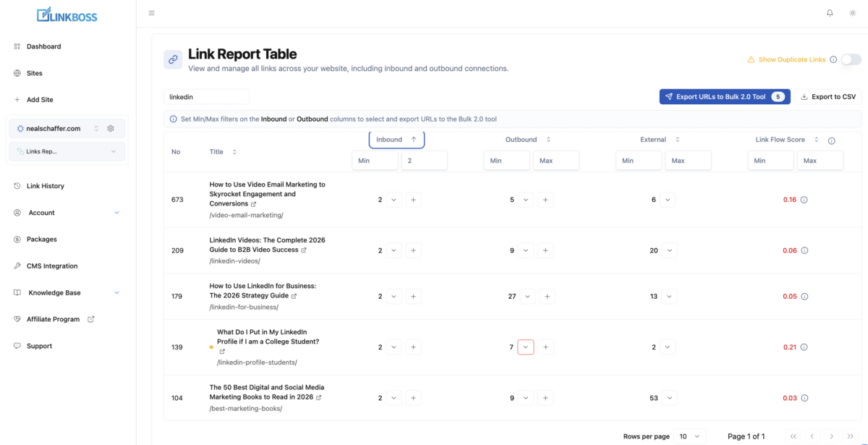The height and width of the screenshot is (445, 868).
Task: Click the Inbound Max field showing 2
Action: coord(424,161)
